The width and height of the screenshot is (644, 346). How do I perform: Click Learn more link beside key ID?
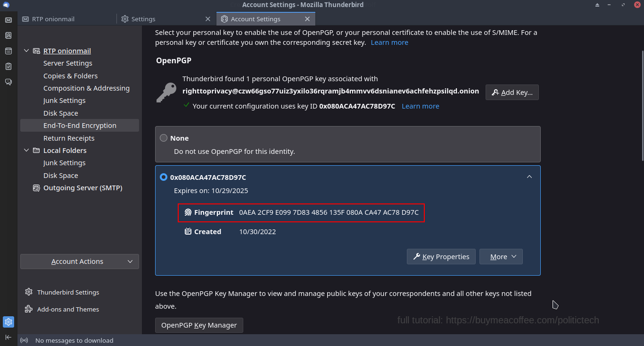tap(421, 106)
